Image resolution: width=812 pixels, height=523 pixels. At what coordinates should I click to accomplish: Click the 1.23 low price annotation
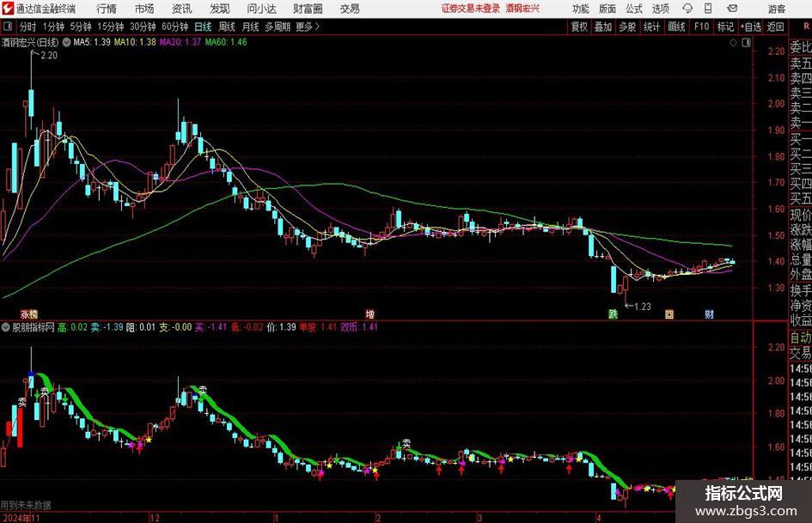tap(643, 307)
